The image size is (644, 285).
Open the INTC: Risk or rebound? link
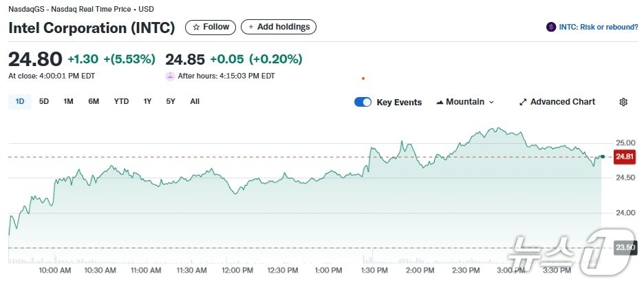coord(598,28)
